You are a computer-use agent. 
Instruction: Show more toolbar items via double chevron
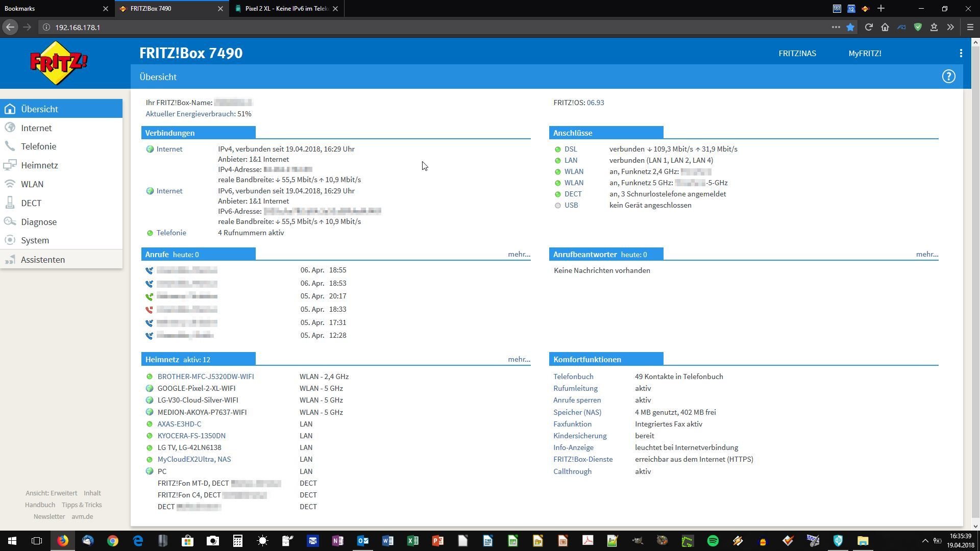(950, 28)
